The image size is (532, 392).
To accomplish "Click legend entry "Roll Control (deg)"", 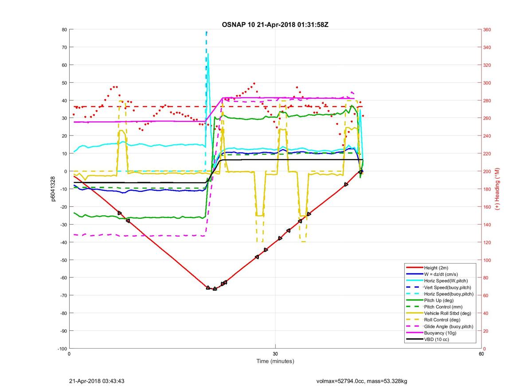I will tap(442, 319).
